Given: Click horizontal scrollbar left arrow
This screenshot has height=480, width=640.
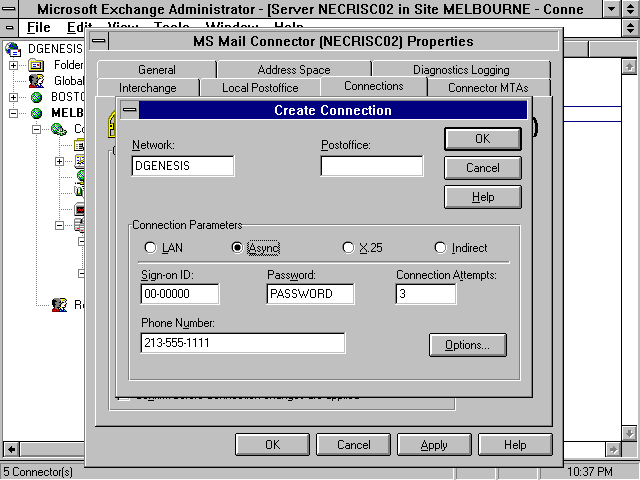Looking at the screenshot, I should [11, 449].
